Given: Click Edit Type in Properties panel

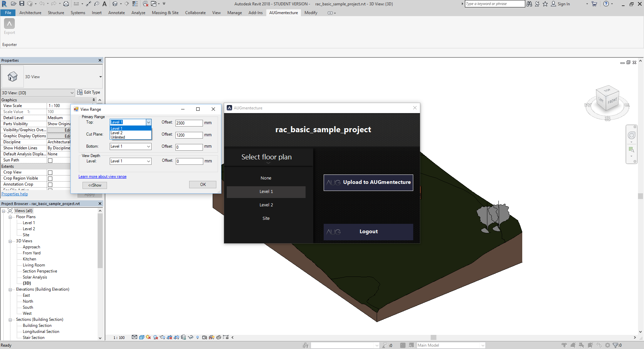Looking at the screenshot, I should pos(89,92).
